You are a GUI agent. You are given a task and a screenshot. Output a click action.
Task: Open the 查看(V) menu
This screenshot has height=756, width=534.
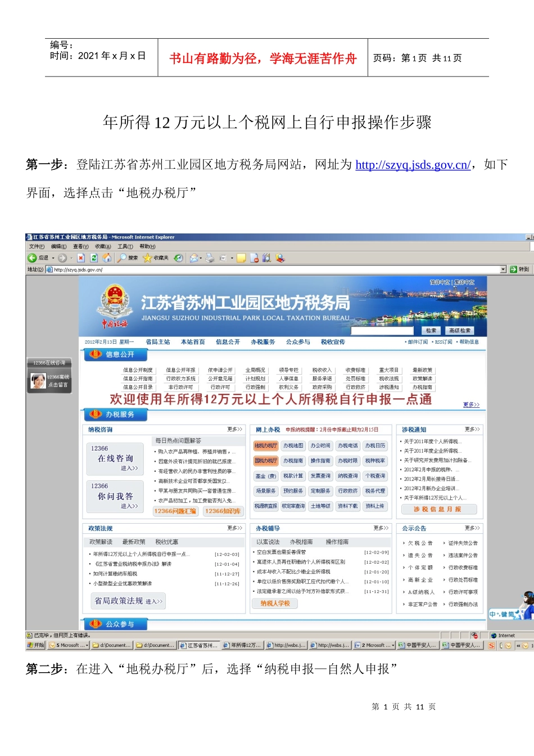click(x=81, y=246)
